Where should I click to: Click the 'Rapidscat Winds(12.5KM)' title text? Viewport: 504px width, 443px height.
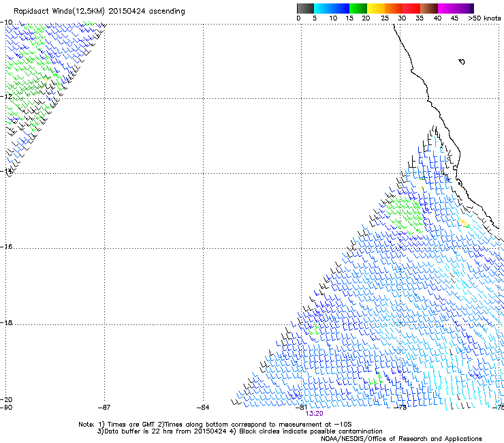(x=59, y=12)
